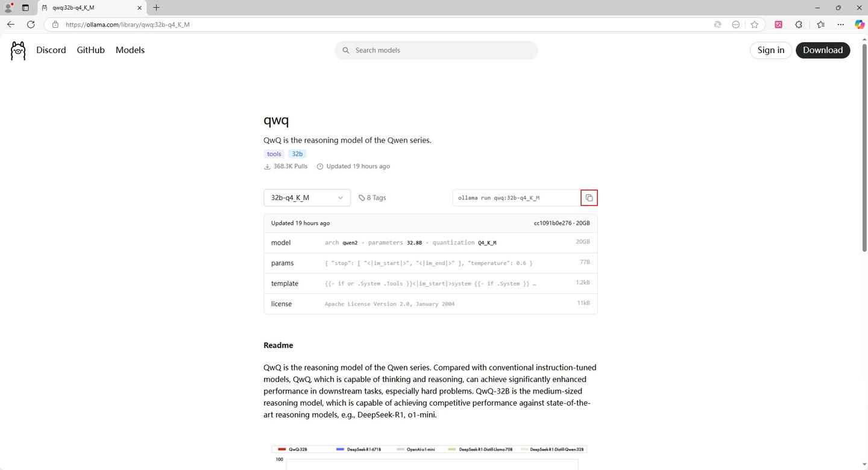Open the tab actions menu icon
868x470 pixels.
click(x=25, y=8)
